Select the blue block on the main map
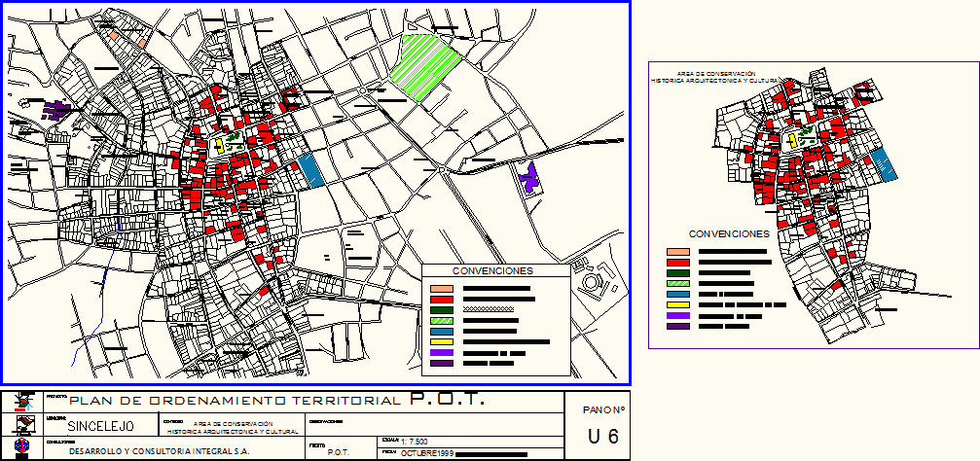980x461 pixels. coord(310,170)
